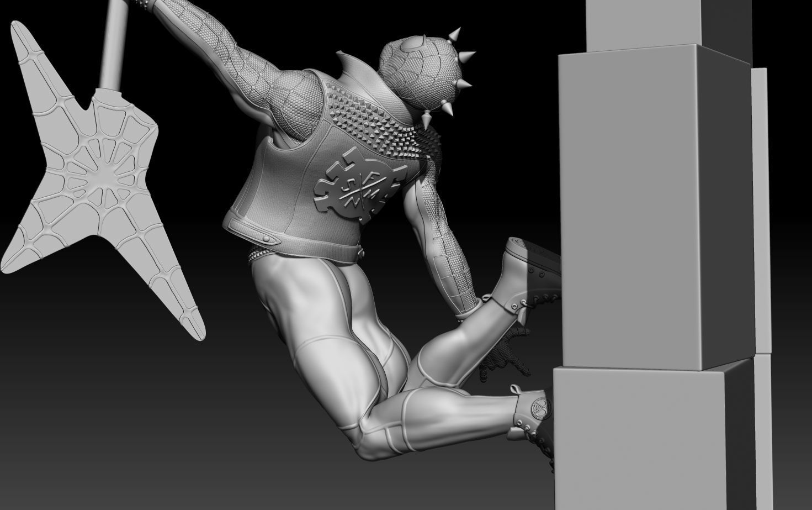Click the guitar neck pole
The image size is (812, 510).
point(114,44)
